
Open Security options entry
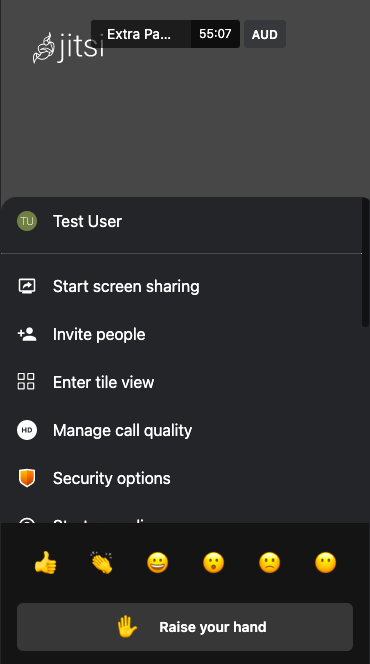(x=182, y=478)
